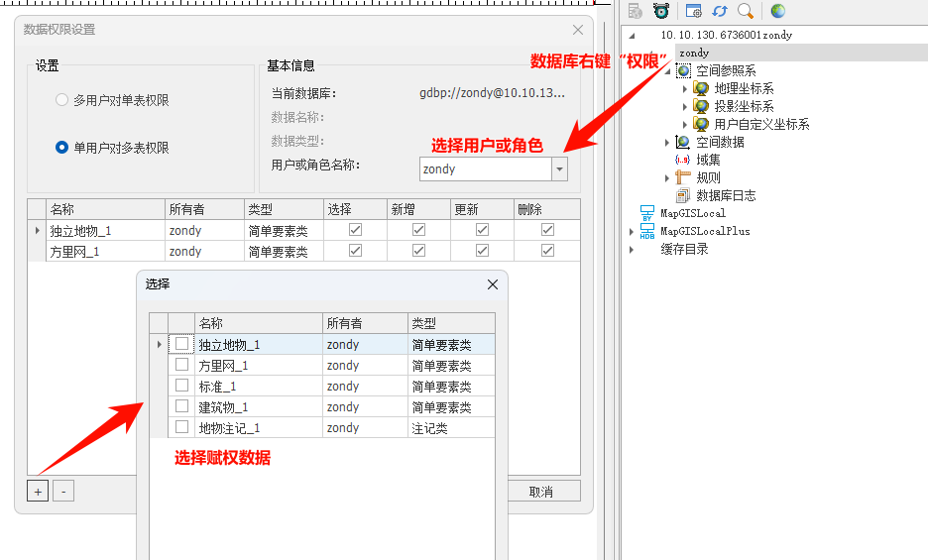This screenshot has height=560, width=928.
Task: Select the zondy database tree item
Action: click(x=694, y=53)
